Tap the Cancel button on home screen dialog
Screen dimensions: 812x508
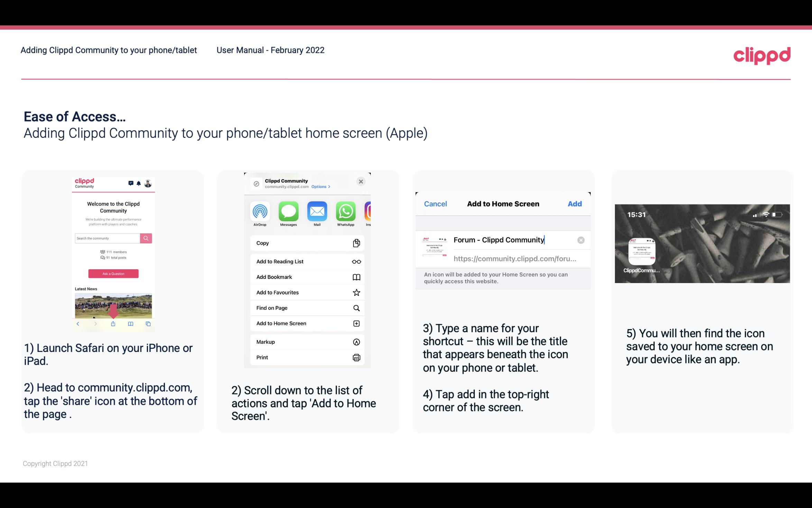pyautogui.click(x=435, y=203)
